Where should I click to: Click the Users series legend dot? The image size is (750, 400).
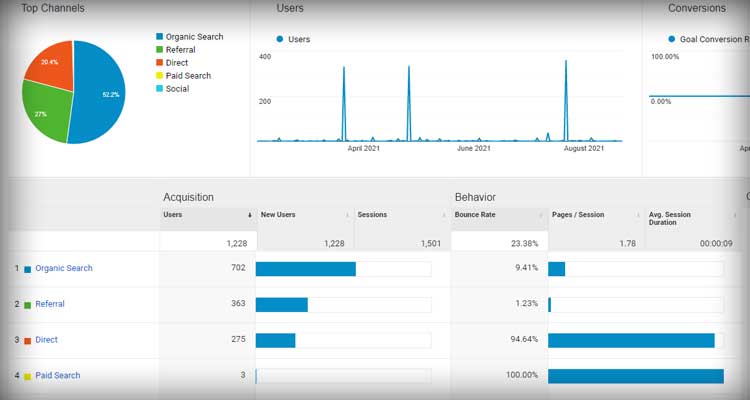(280, 39)
